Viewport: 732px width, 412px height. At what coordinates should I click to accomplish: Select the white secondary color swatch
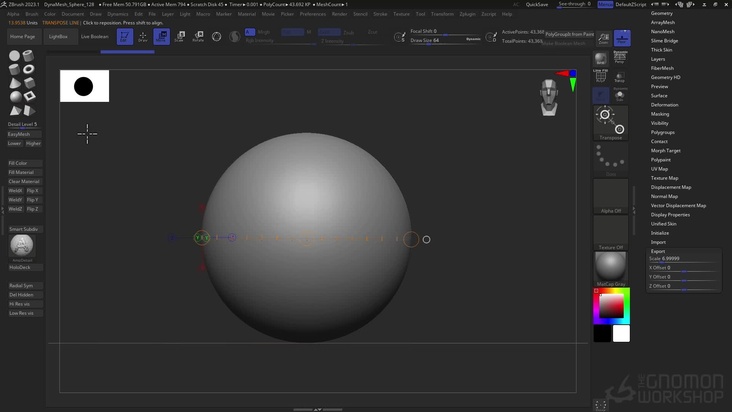pos(621,334)
